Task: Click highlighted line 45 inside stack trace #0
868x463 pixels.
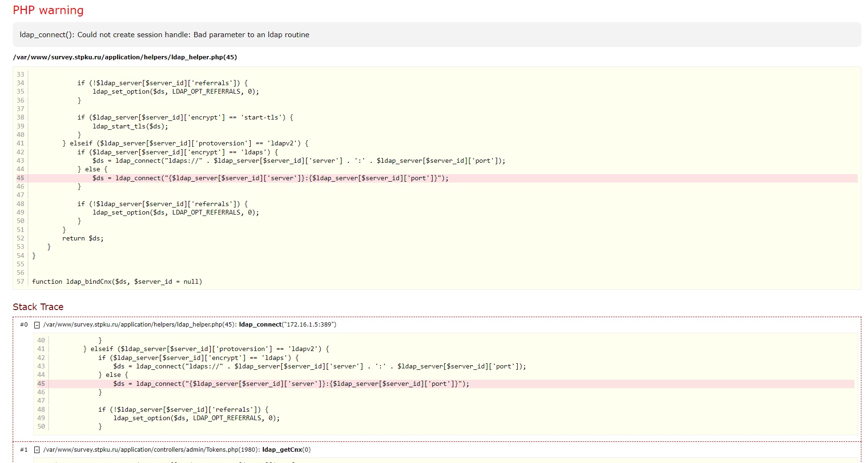Action: click(291, 384)
